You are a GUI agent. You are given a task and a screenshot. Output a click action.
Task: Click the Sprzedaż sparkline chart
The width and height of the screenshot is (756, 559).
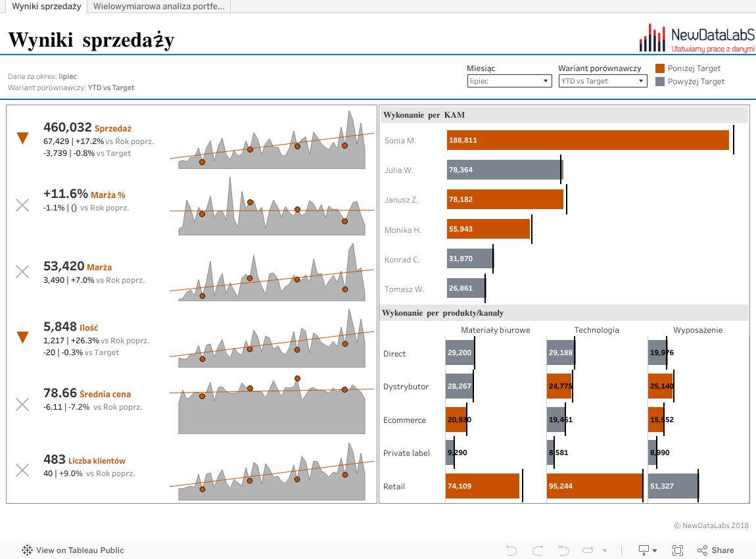[272, 140]
